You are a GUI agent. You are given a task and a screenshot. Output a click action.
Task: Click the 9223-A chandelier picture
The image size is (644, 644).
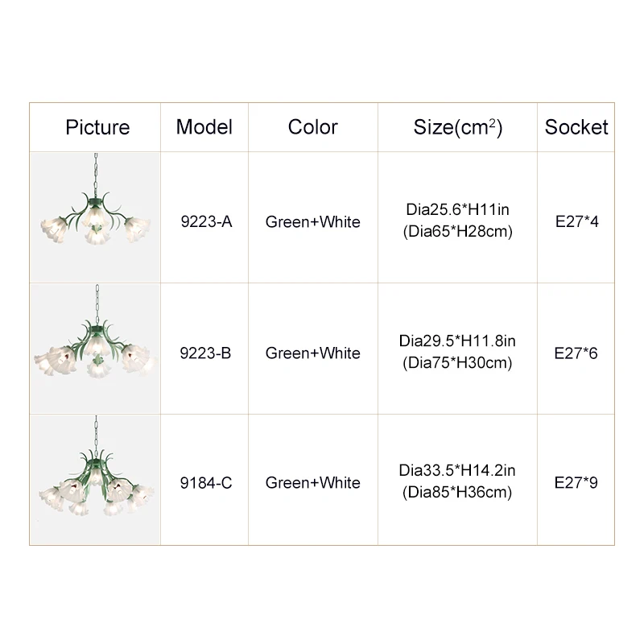click(96, 219)
